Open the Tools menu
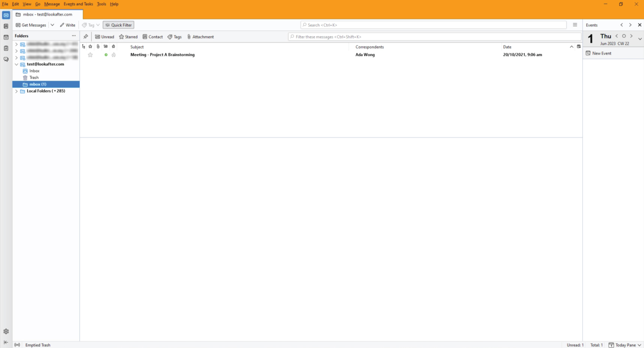Image resolution: width=644 pixels, height=348 pixels. click(x=101, y=4)
